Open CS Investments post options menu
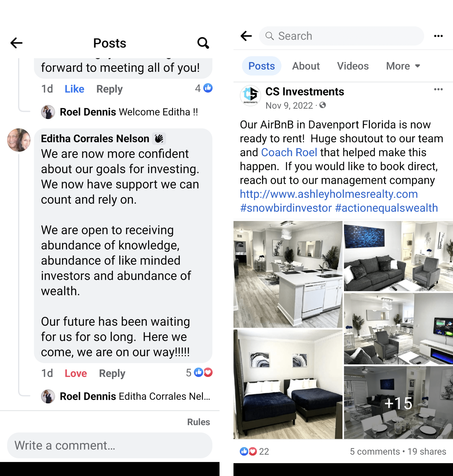The width and height of the screenshot is (453, 476). (438, 89)
